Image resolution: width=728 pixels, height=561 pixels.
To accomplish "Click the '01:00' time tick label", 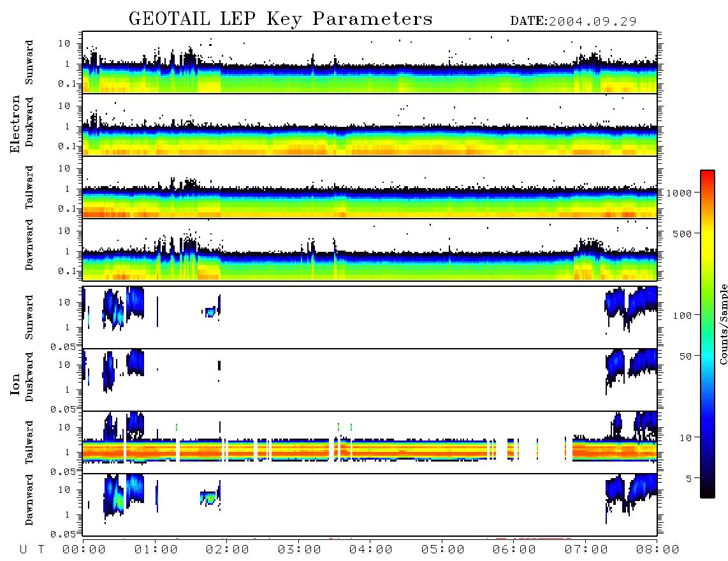I will click(156, 550).
